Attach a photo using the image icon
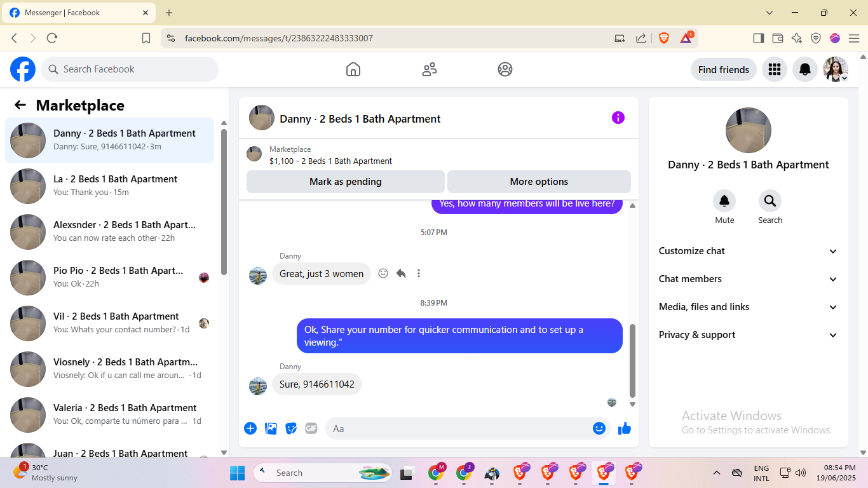This screenshot has height=488, width=868. (271, 428)
